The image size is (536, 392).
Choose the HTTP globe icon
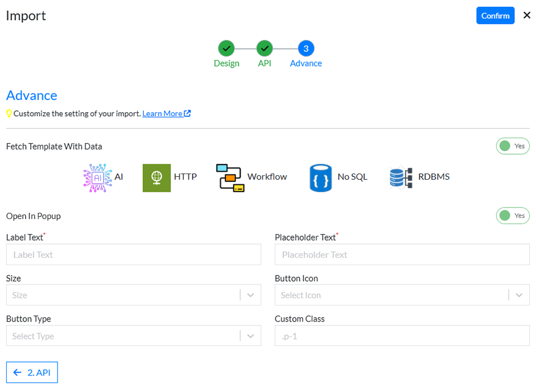click(156, 178)
